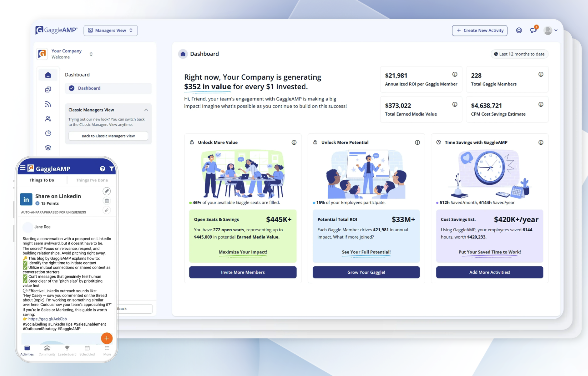Open the Dashboard home icon in the sidebar
Viewport: 588px width, 376px height.
(x=48, y=75)
